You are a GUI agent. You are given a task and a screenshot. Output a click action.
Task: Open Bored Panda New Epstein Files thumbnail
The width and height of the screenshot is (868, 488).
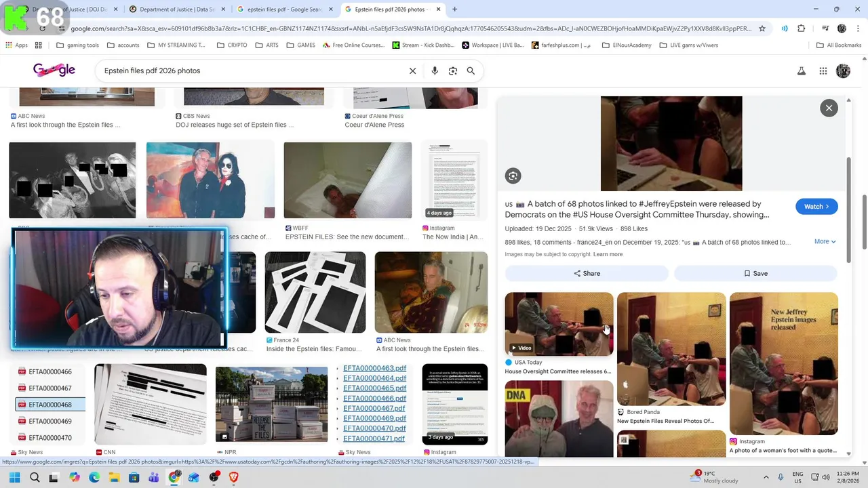(x=671, y=349)
